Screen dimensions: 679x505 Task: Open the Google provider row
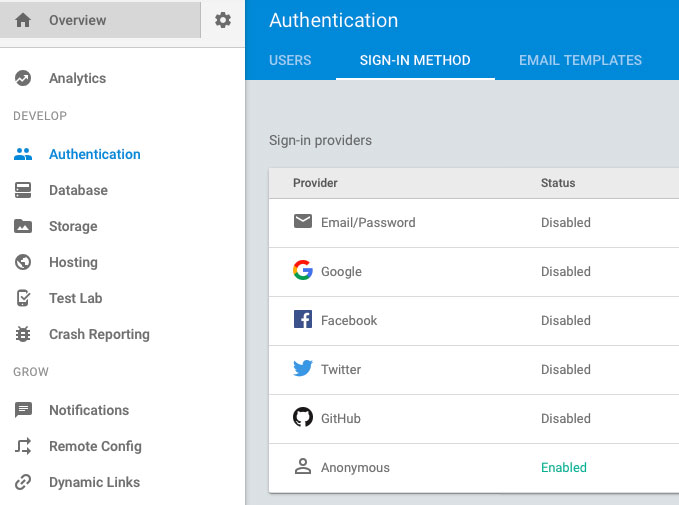tap(474, 272)
